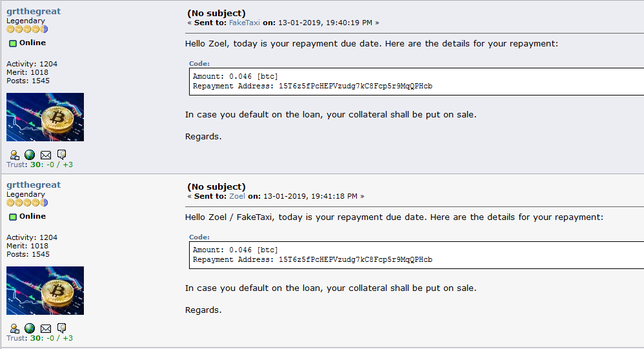Image resolution: width=644 pixels, height=349 pixels.
Task: Click email envelope icon in second message
Action: click(x=46, y=329)
